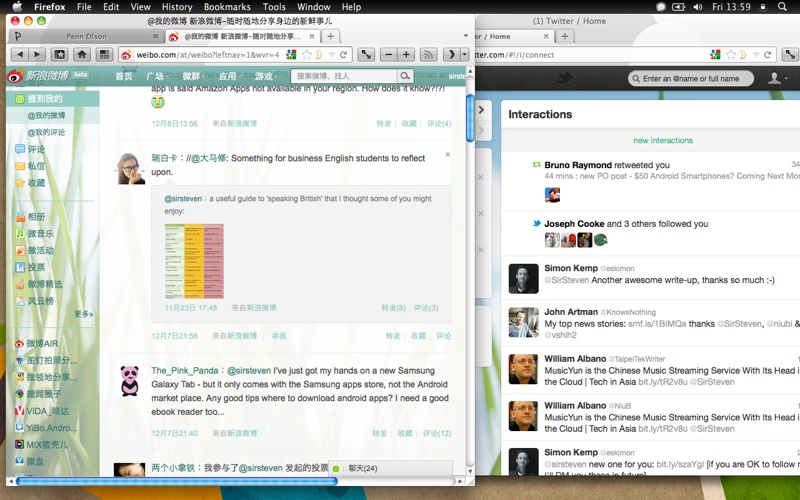Zoom in with the plus button
This screenshot has height=500, width=800.
click(x=406, y=55)
